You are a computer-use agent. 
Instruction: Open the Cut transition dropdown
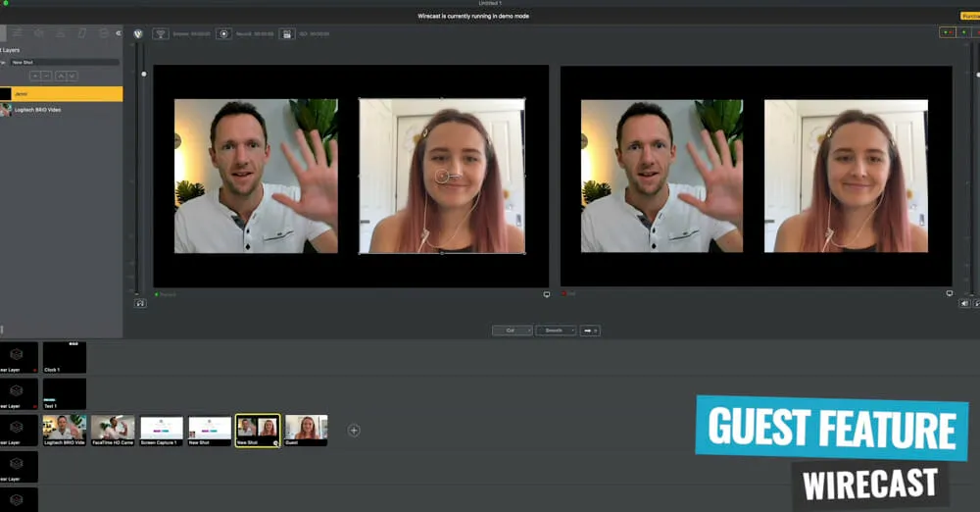click(x=512, y=331)
